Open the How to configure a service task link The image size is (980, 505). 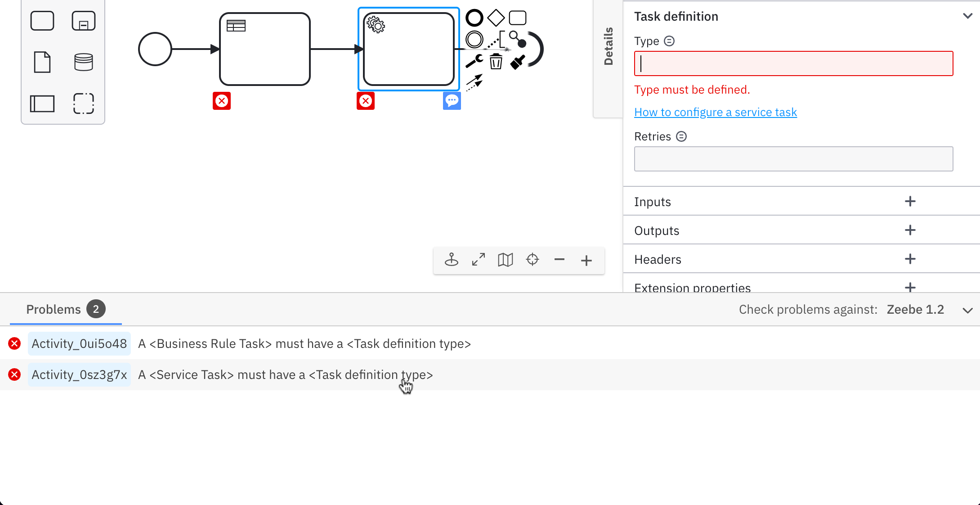coord(715,112)
